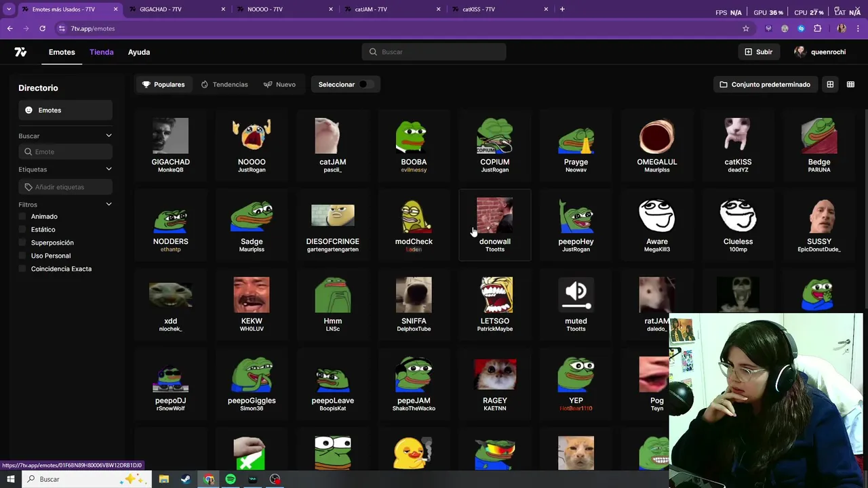Click the Emote search input in sidebar
The height and width of the screenshot is (488, 868).
click(65, 152)
